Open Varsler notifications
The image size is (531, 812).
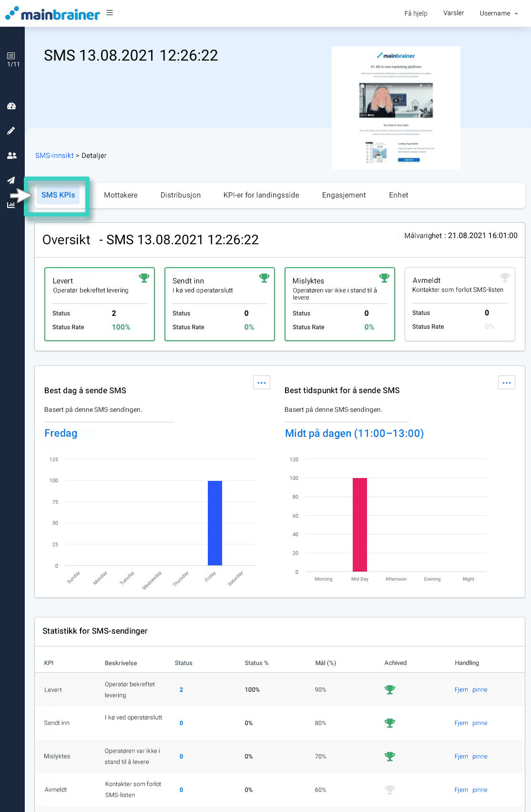(x=453, y=13)
